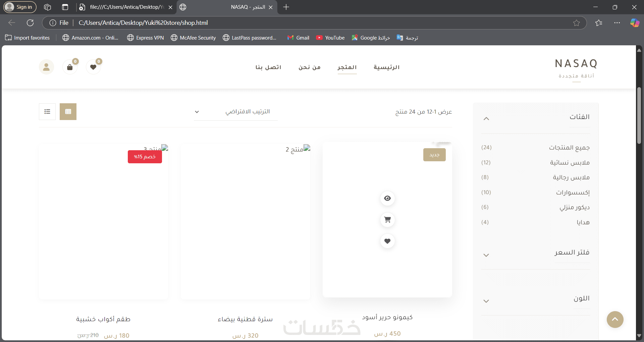Image resolution: width=644 pixels, height=342 pixels.
Task: Open Amazon.com bookmark
Action: click(x=91, y=38)
